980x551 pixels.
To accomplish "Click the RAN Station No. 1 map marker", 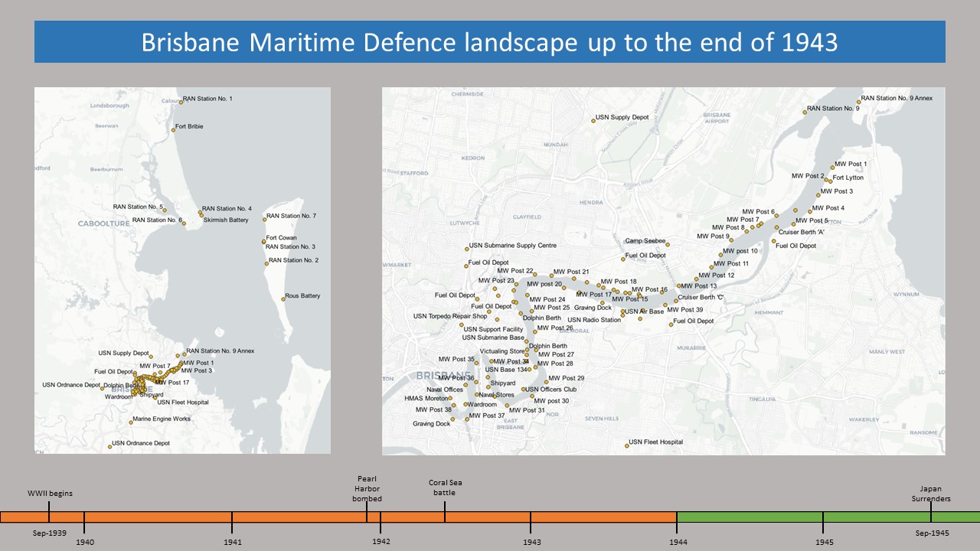I will tap(181, 101).
